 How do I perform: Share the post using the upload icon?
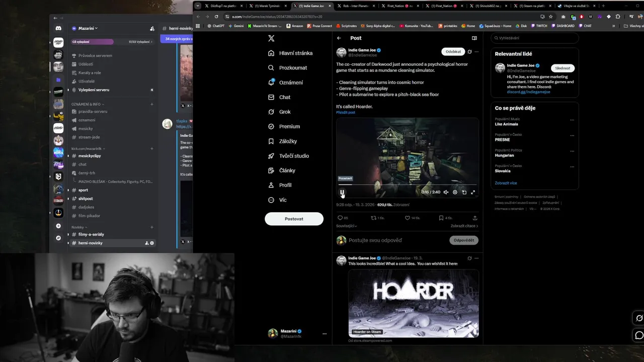475,218
